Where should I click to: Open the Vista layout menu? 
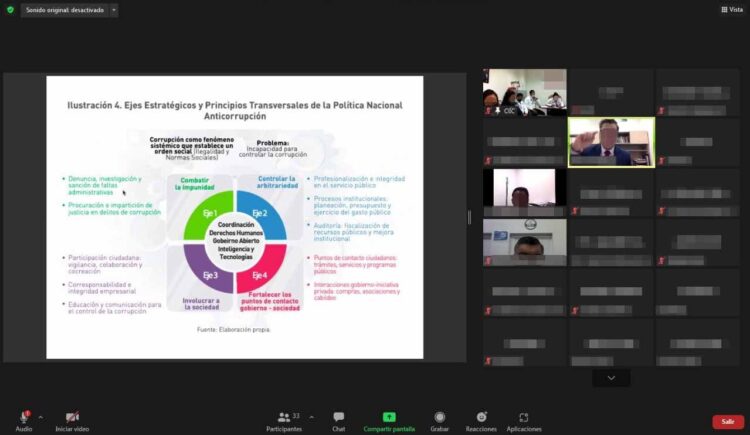pyautogui.click(x=730, y=10)
